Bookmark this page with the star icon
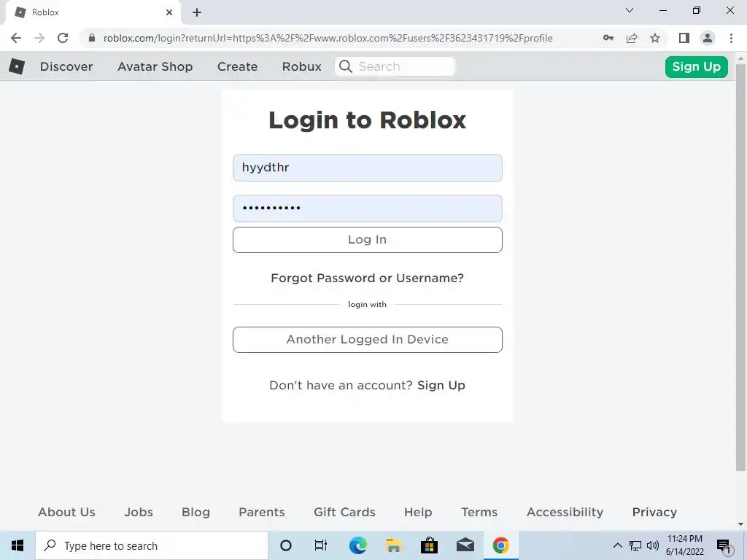Screen dimensions: 747x560 655,38
